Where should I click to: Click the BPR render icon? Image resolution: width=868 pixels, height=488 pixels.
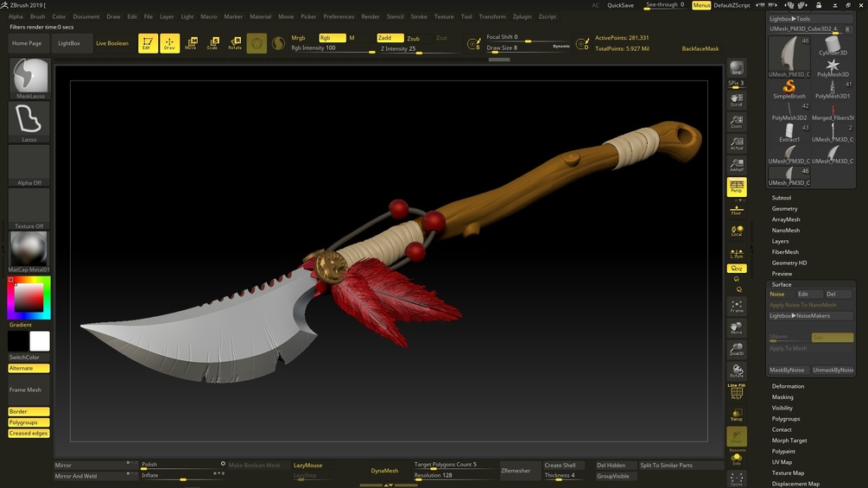[736, 68]
